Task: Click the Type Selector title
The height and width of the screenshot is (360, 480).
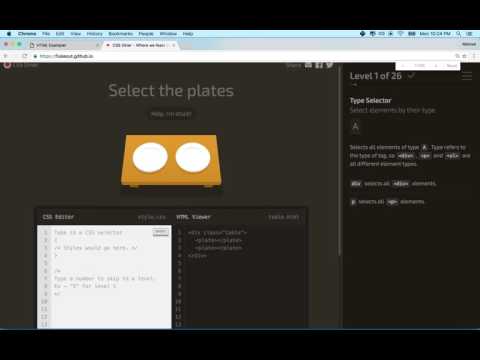Action: [x=370, y=100]
